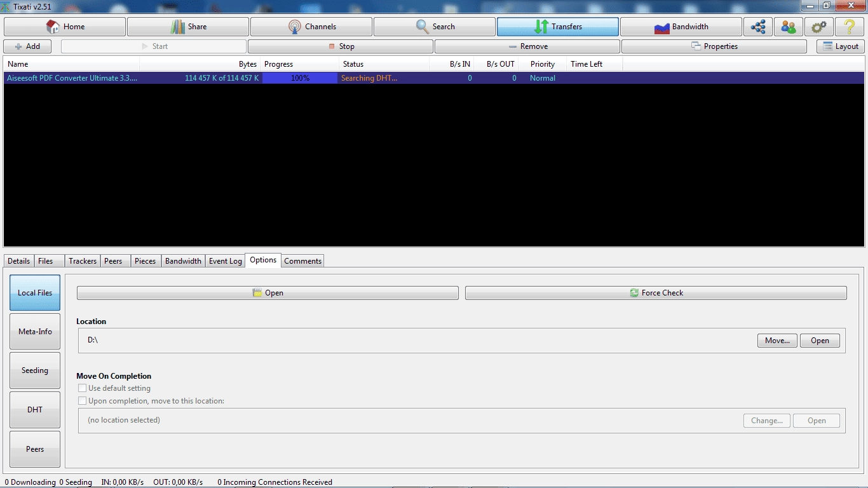Switch to the Event Log tab

click(226, 261)
